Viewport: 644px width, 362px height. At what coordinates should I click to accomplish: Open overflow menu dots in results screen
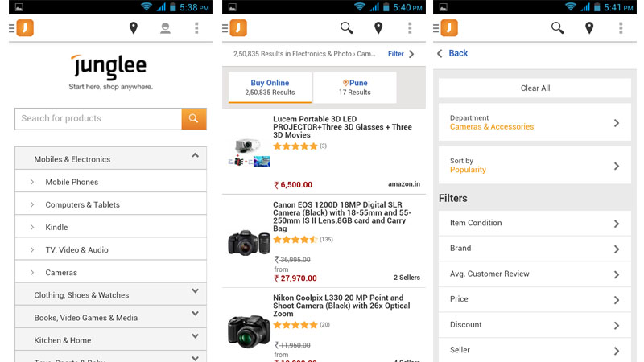tap(410, 28)
